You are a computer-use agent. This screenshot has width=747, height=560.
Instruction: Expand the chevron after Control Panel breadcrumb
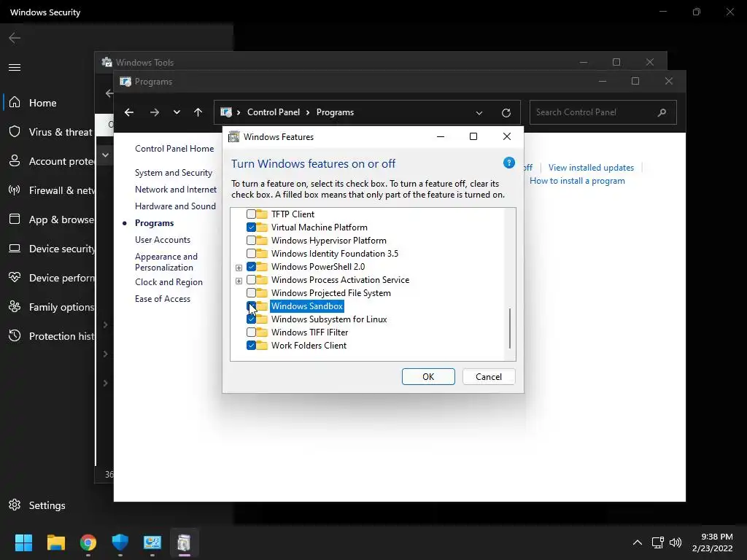(308, 112)
